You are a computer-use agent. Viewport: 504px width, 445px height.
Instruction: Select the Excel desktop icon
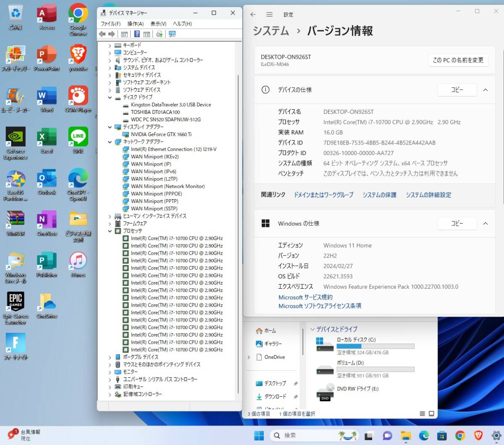(x=47, y=141)
